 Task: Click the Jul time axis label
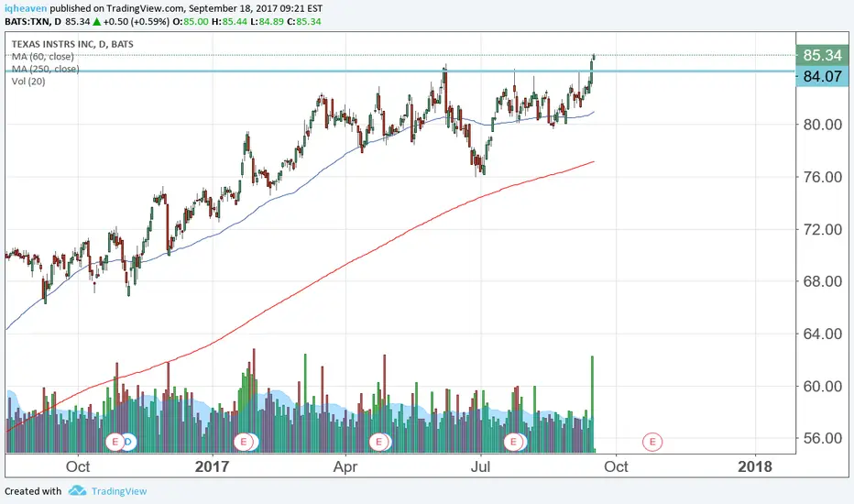click(x=480, y=467)
